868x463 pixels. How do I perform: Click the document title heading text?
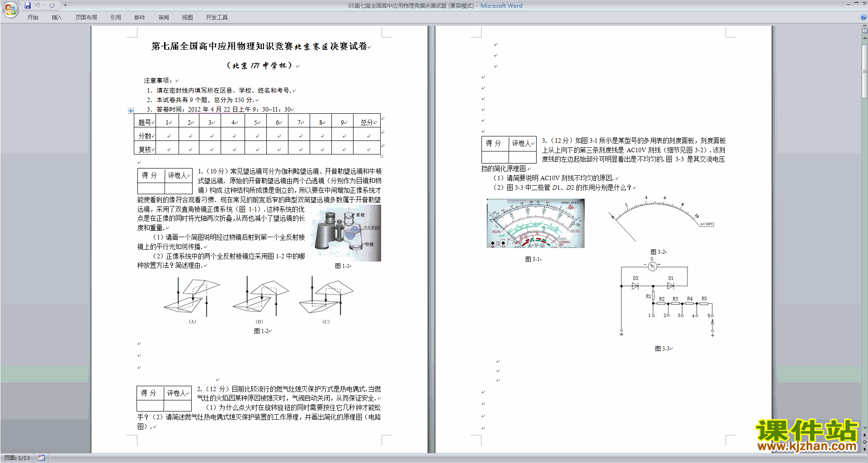click(x=259, y=46)
